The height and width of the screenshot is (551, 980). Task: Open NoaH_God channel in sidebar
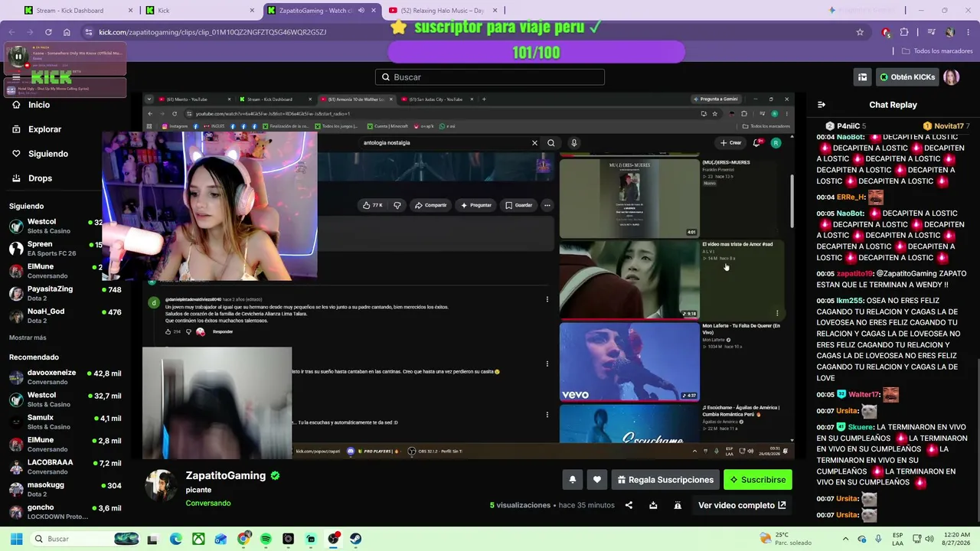point(64,315)
